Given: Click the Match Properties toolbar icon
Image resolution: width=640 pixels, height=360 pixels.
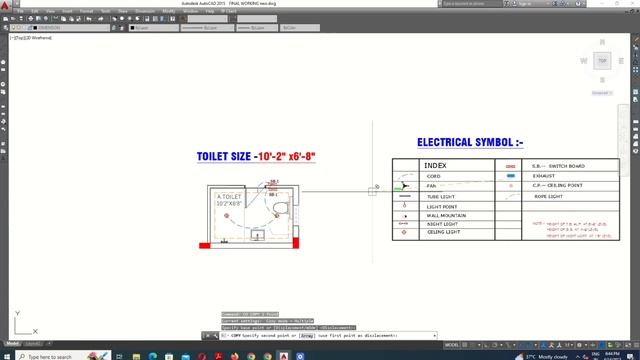Looking at the screenshot, I should pyautogui.click(x=79, y=19).
